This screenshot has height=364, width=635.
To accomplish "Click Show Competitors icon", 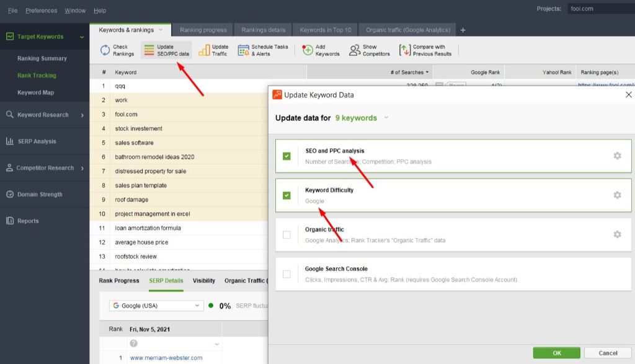I will [354, 50].
